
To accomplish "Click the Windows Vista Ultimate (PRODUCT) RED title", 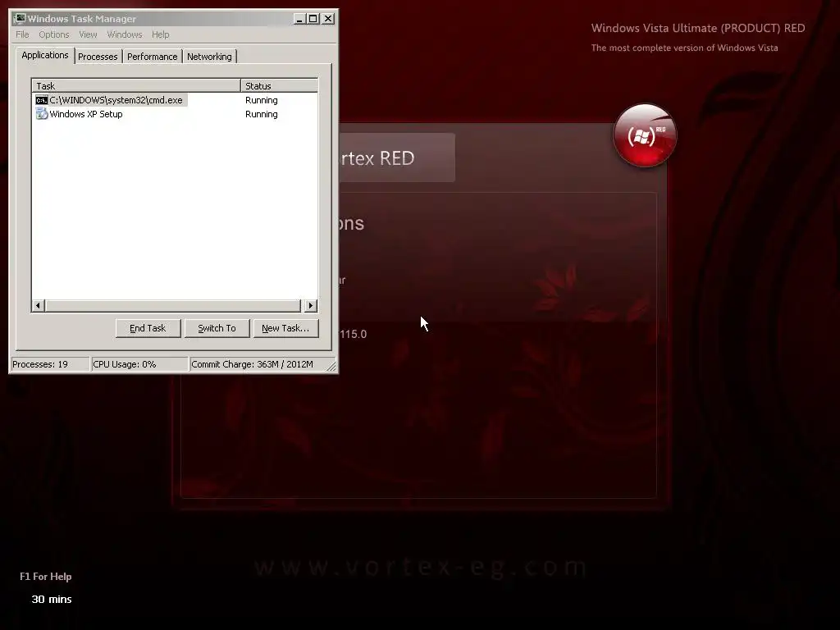I will click(x=697, y=29).
